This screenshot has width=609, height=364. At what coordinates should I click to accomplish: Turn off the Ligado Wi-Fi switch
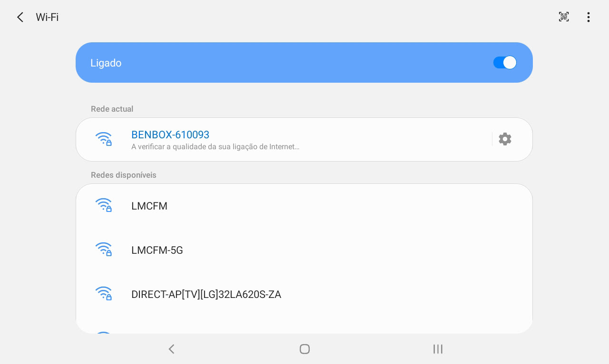505,63
